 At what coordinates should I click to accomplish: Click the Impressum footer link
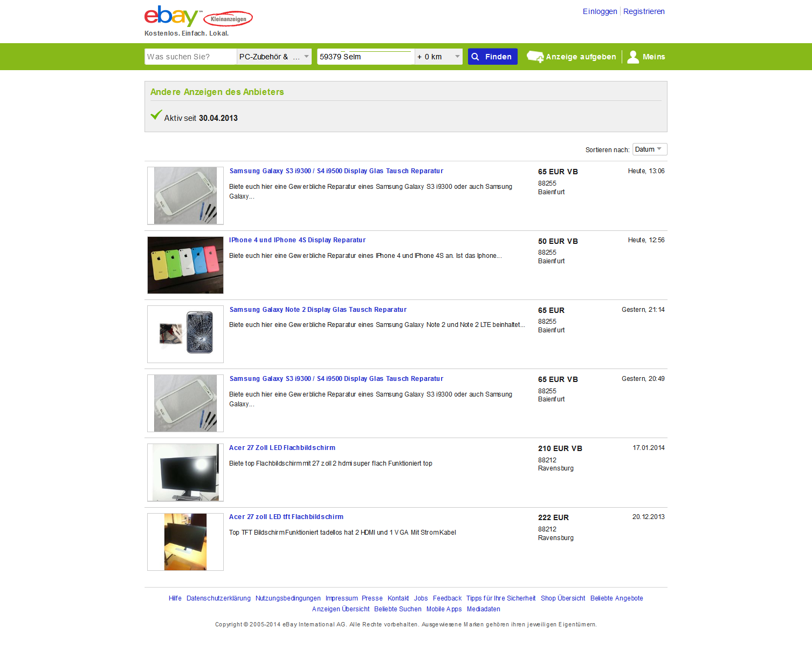(x=341, y=598)
